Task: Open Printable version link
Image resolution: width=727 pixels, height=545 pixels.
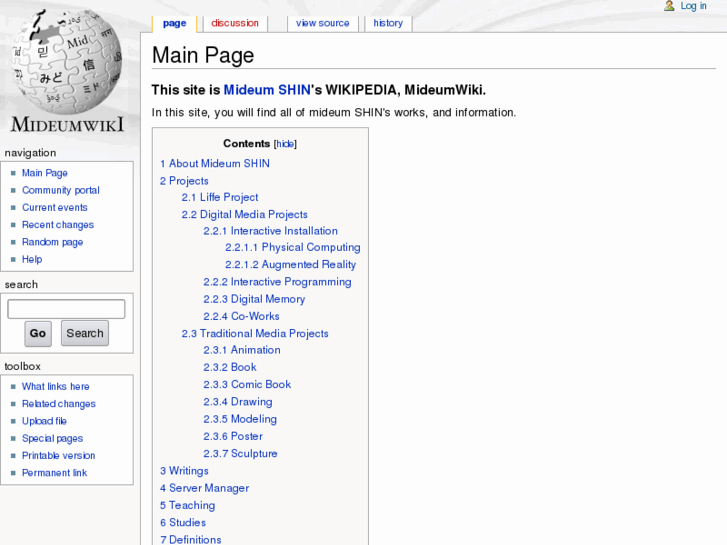Action: (x=58, y=456)
